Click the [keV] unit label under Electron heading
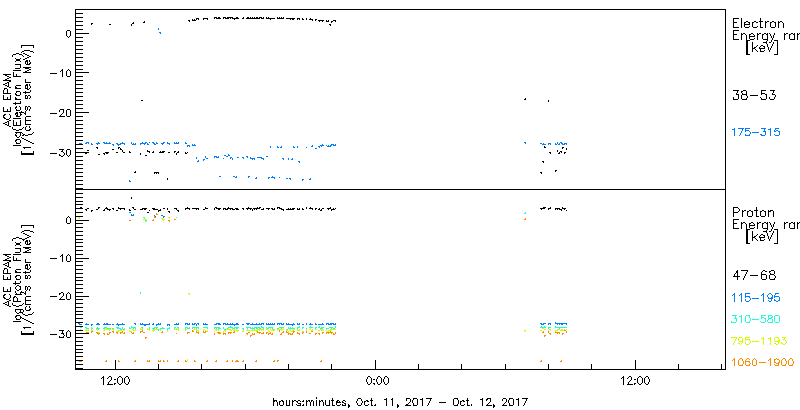The height and width of the screenshot is (410, 800). point(762,48)
